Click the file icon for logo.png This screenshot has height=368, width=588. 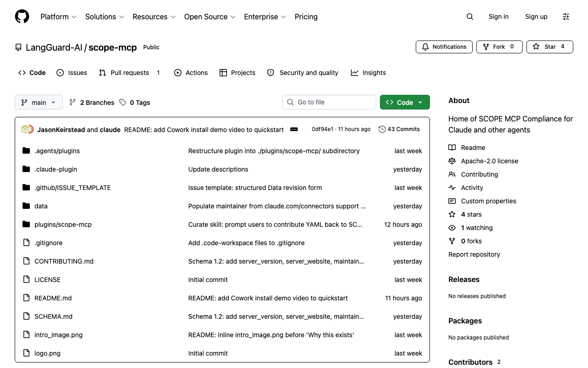26,353
